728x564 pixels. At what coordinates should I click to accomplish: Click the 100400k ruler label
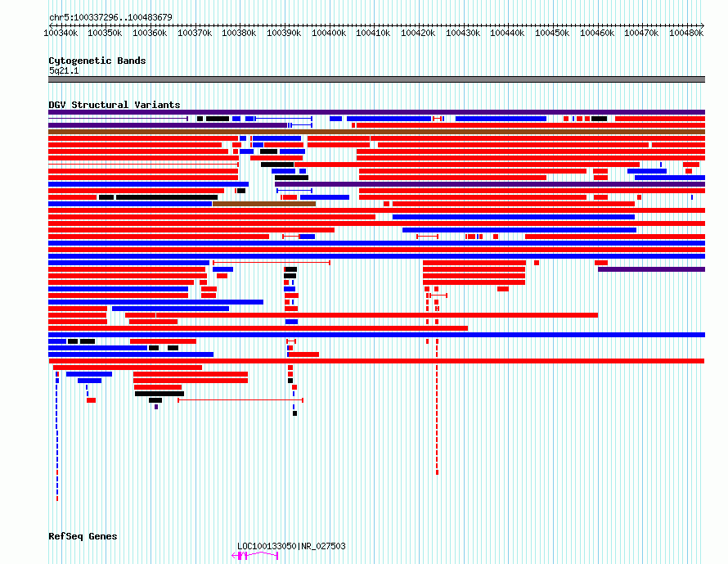point(329,33)
